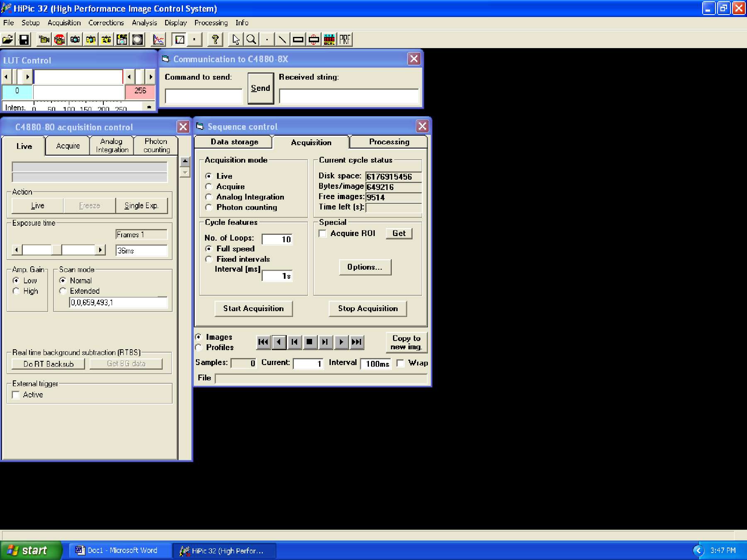Select the Photon counting acquisition mode
The height and width of the screenshot is (560, 747).
click(x=209, y=207)
